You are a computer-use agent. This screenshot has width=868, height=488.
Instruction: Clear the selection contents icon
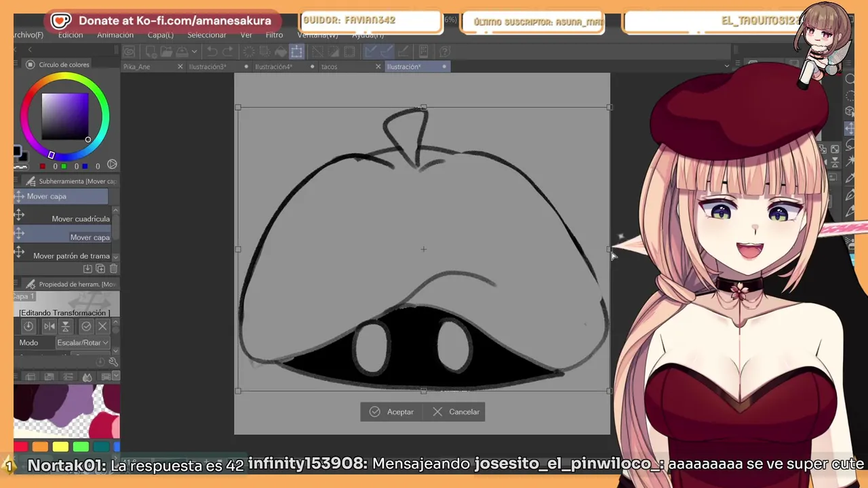coord(250,52)
